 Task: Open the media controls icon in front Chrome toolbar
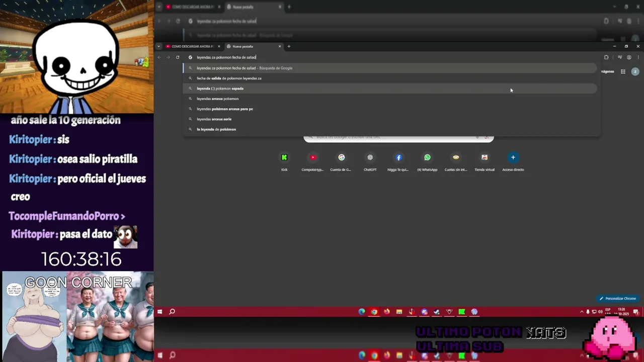click(620, 57)
